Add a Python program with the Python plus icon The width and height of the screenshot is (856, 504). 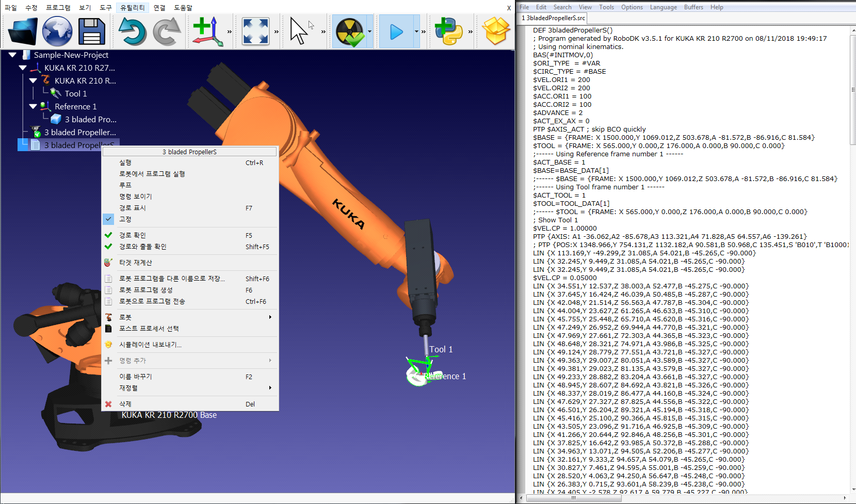click(448, 31)
